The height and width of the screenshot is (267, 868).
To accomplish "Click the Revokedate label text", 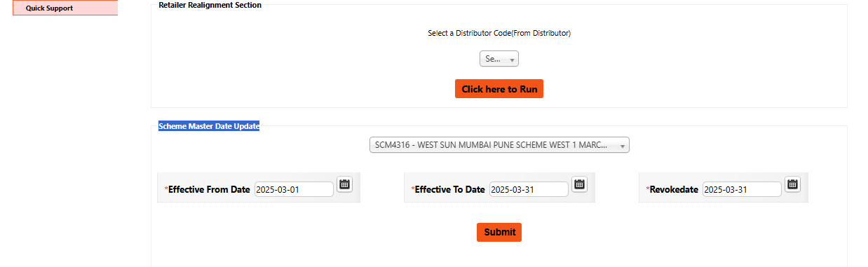I will (x=674, y=189).
